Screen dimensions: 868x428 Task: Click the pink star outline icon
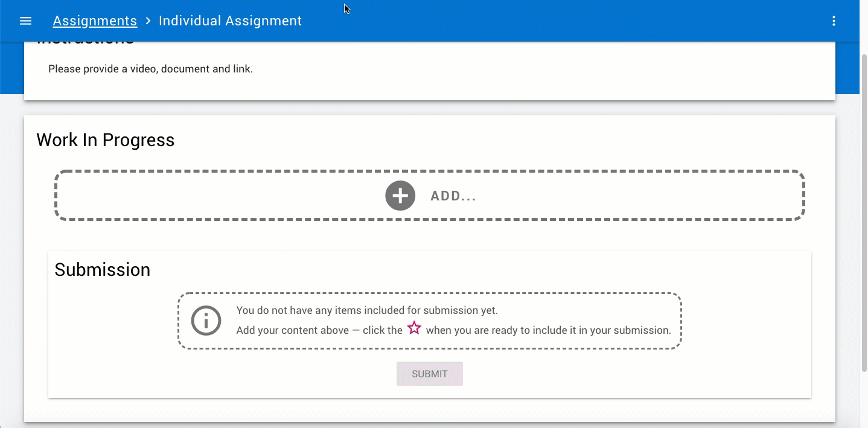pyautogui.click(x=414, y=328)
